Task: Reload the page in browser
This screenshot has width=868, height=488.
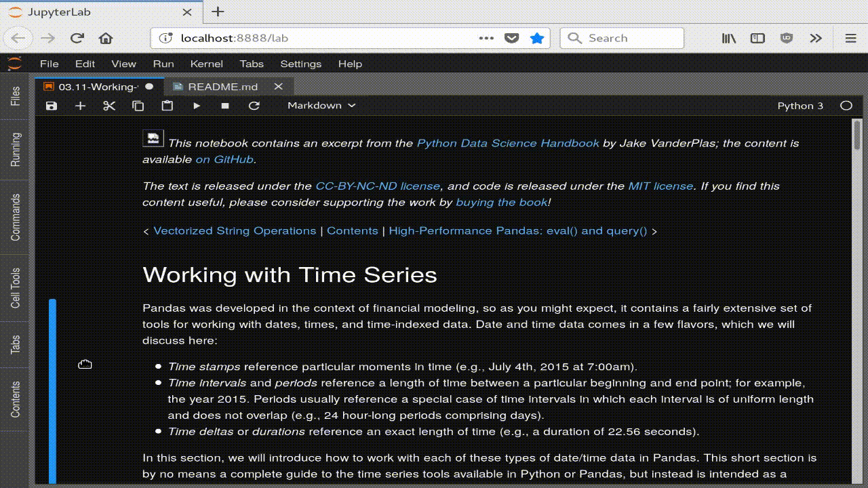Action: 77,38
